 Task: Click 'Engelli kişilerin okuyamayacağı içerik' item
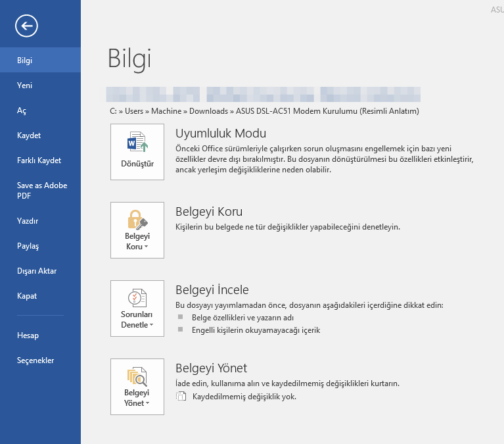click(256, 330)
